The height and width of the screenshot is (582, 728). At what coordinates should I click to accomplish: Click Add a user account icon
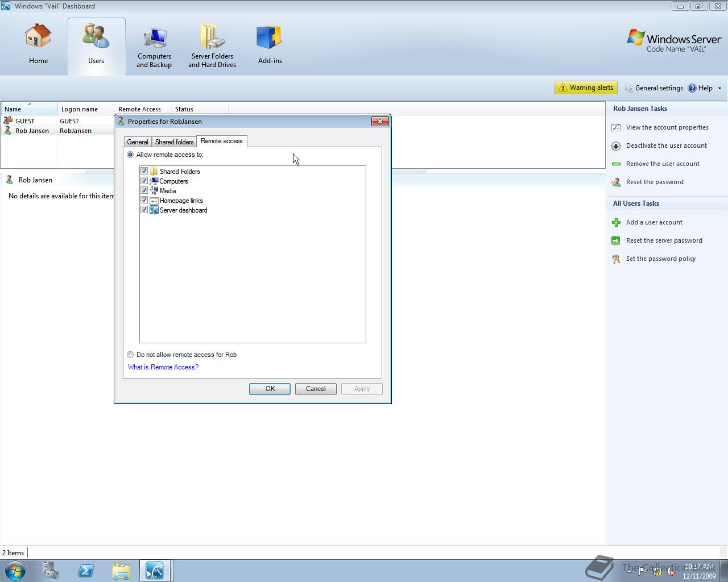[616, 223]
